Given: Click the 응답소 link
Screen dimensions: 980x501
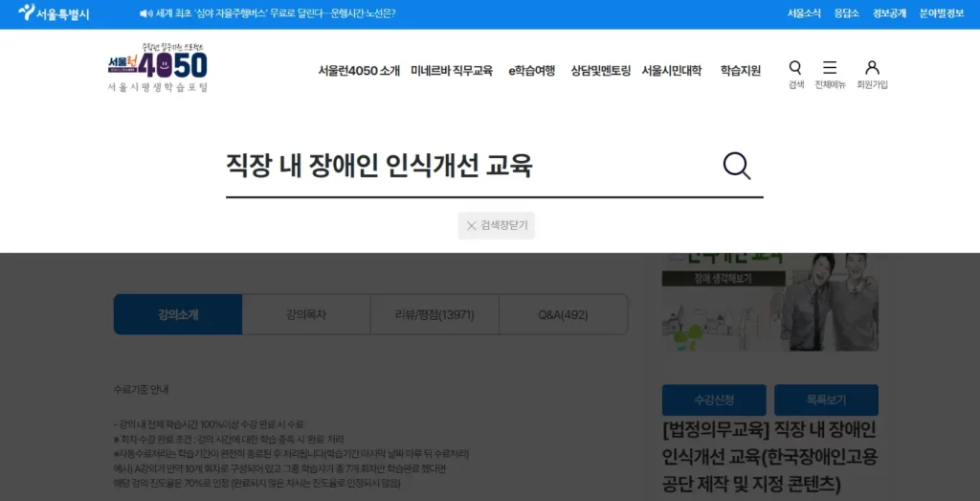Looking at the screenshot, I should [x=846, y=13].
